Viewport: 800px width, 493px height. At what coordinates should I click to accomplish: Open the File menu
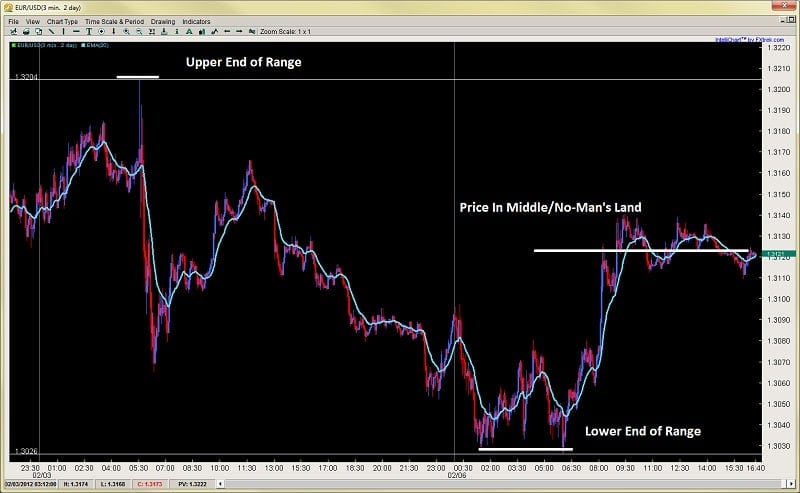click(13, 21)
